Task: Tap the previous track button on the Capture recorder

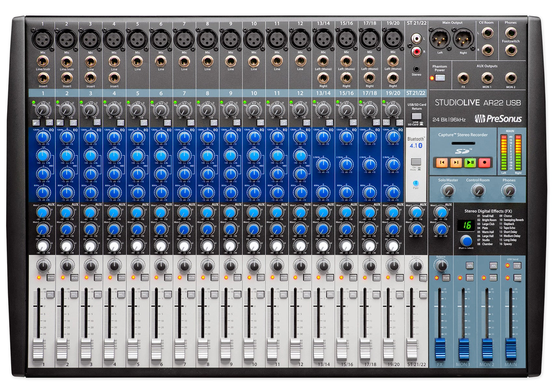Action: 442,162
